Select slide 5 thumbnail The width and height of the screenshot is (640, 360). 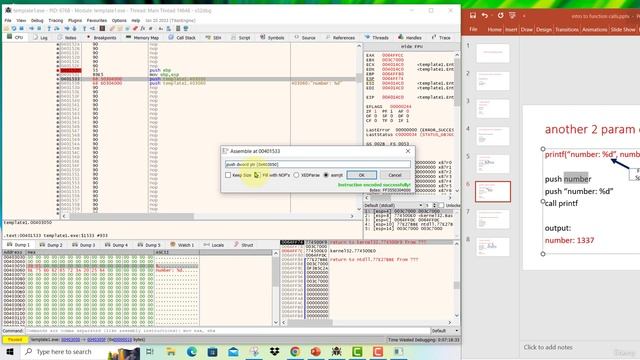click(x=493, y=164)
